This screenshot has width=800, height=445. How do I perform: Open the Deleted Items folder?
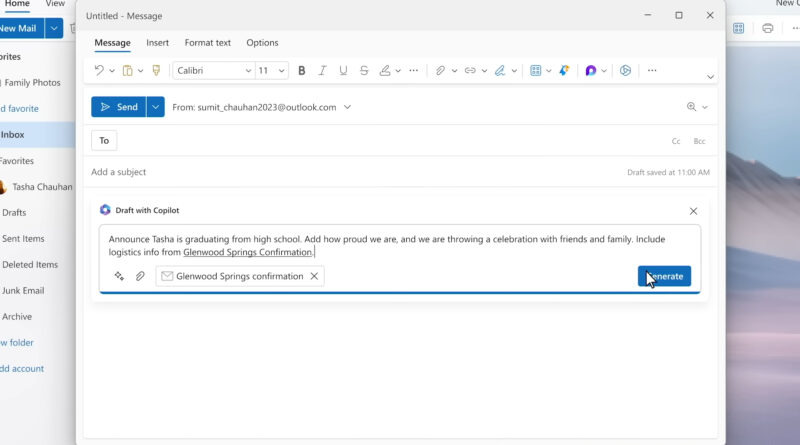coord(30,265)
